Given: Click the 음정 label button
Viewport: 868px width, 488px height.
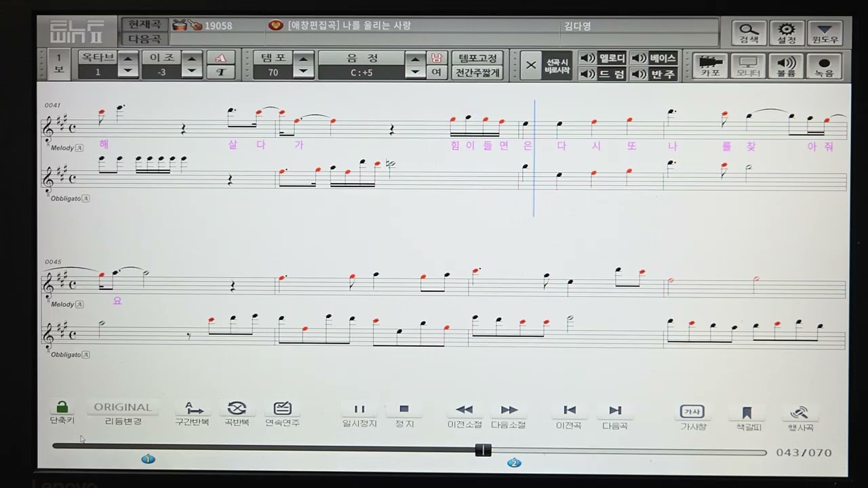Looking at the screenshot, I should 361,58.
